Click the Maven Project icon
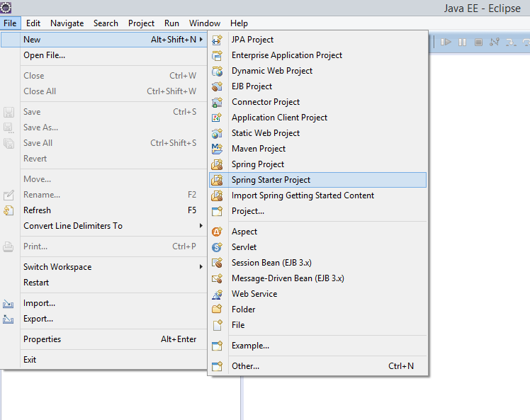The height and width of the screenshot is (420, 530). tap(217, 149)
